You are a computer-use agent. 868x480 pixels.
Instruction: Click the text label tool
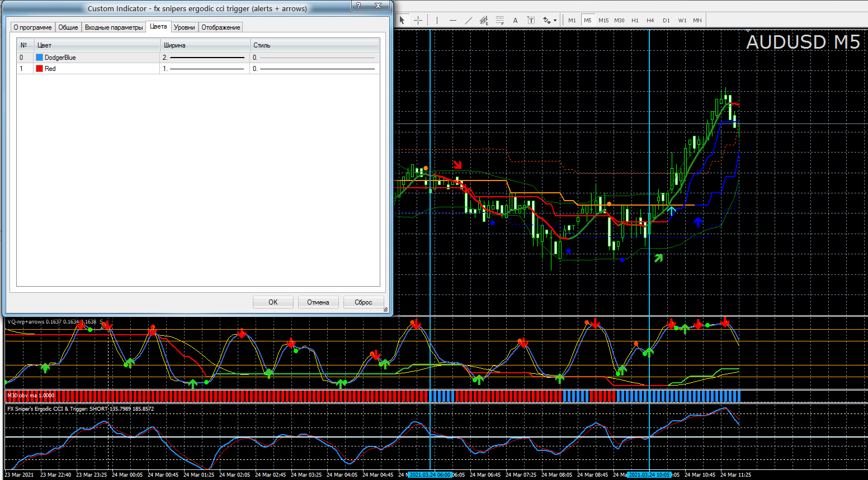(531, 20)
